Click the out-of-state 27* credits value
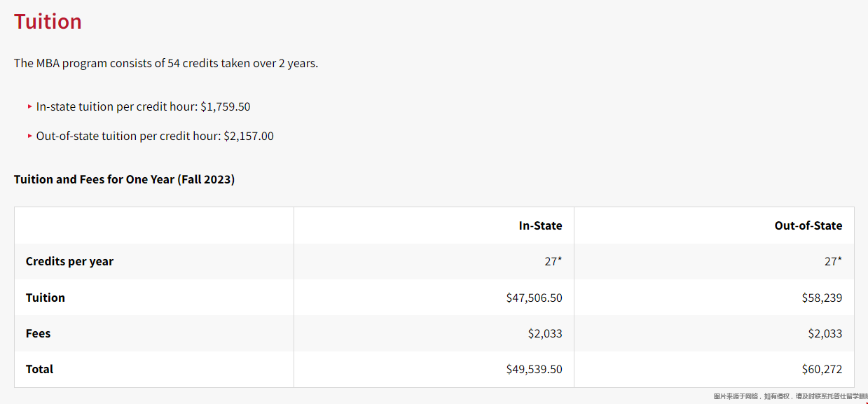The height and width of the screenshot is (404, 868). tap(833, 261)
